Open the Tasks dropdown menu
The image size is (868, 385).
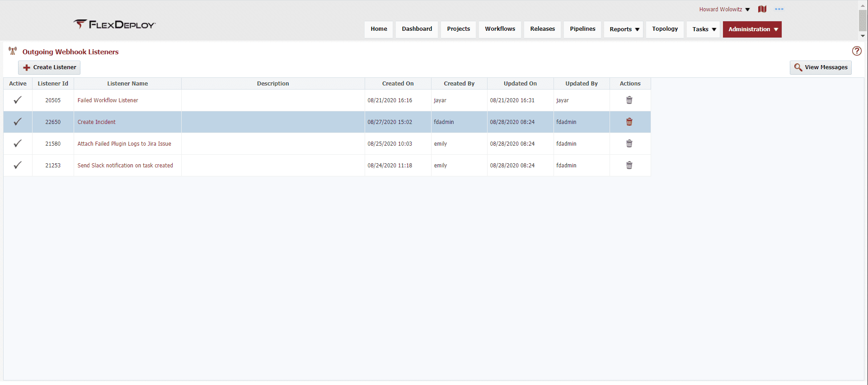click(704, 29)
